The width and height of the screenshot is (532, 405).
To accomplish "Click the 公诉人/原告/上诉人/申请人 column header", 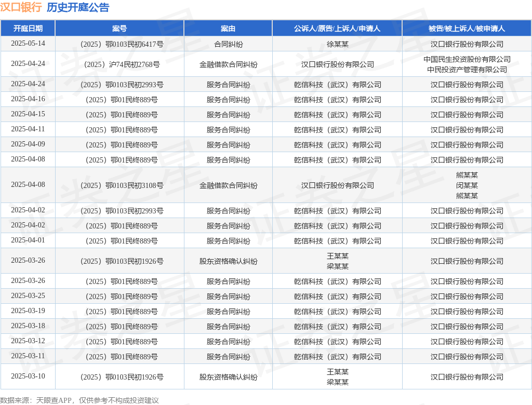I will [337, 29].
